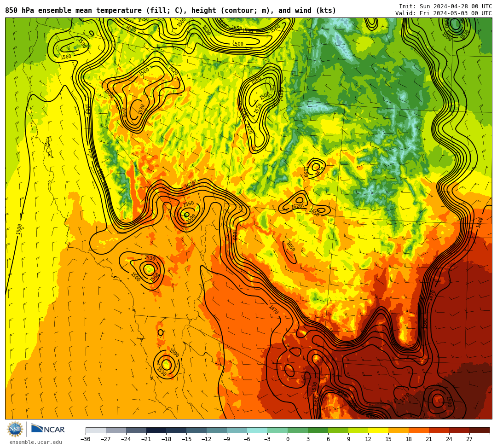
Task: Pick the dark blue −18 to −15 colorbar segment
Action: tap(177, 430)
